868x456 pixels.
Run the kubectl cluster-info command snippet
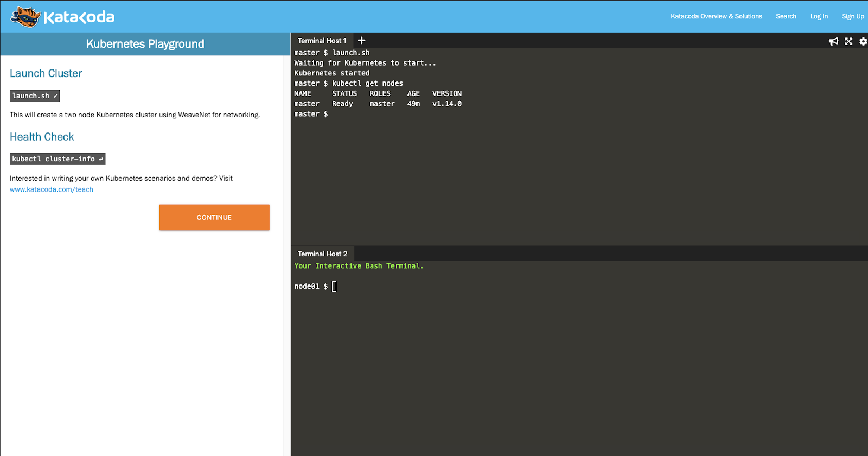coord(58,159)
